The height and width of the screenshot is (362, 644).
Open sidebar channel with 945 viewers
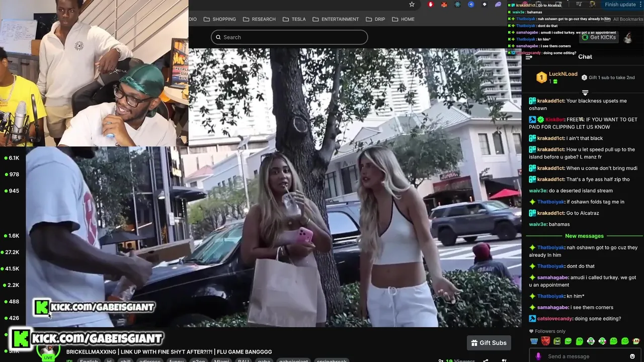coord(12,191)
